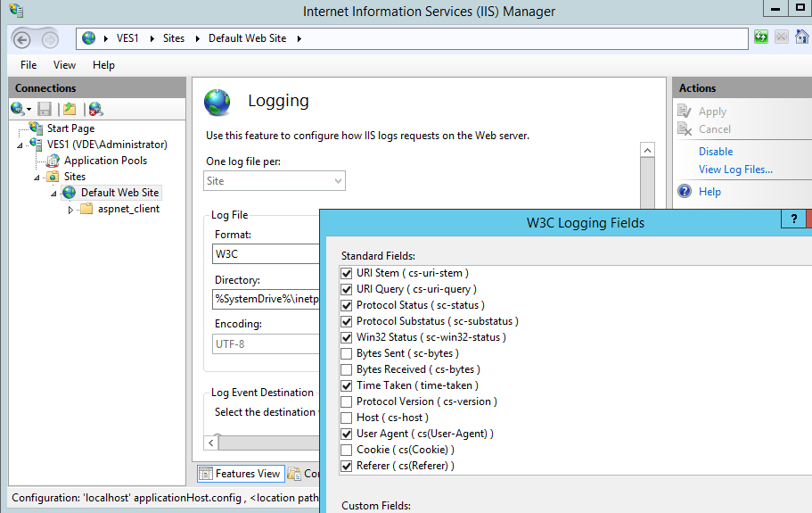
Task: Uncheck Win32 Status ( sc-win32-status )
Action: pyautogui.click(x=347, y=337)
